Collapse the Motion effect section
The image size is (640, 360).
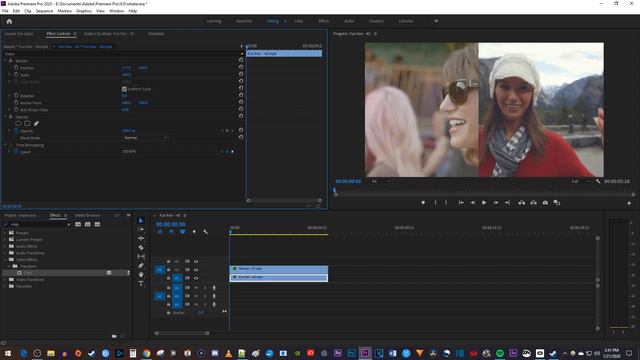(x=5, y=61)
